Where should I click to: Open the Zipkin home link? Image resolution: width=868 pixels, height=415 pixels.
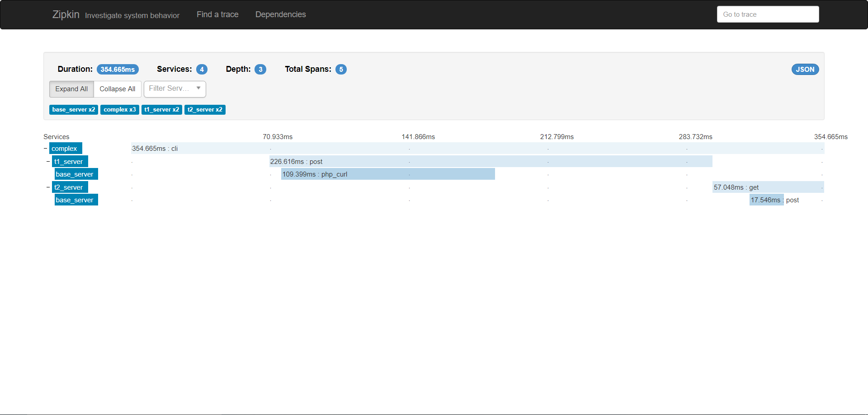tap(66, 14)
